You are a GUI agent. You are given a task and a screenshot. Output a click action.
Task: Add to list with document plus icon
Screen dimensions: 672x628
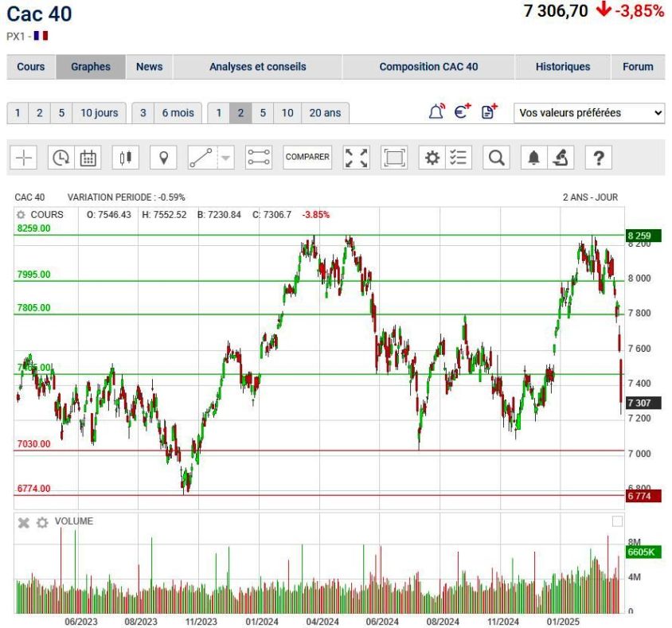[489, 111]
